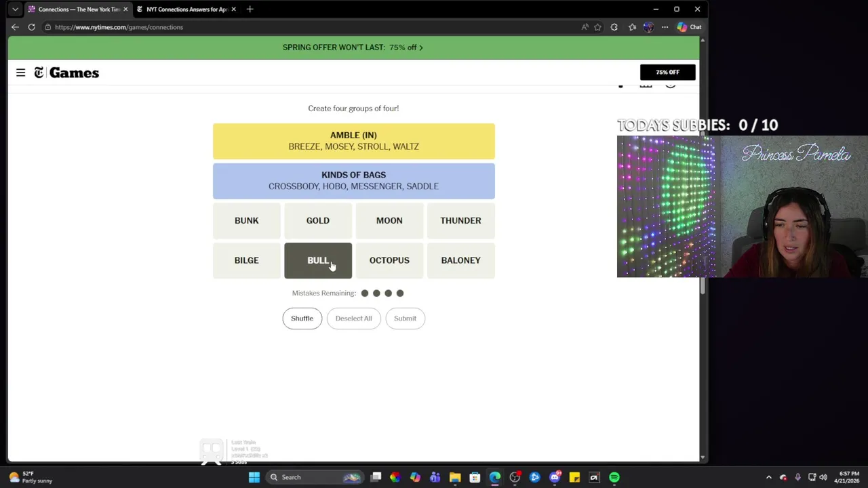Shuffle the remaining tiles
Image resolution: width=868 pixels, height=488 pixels.
[302, 318]
